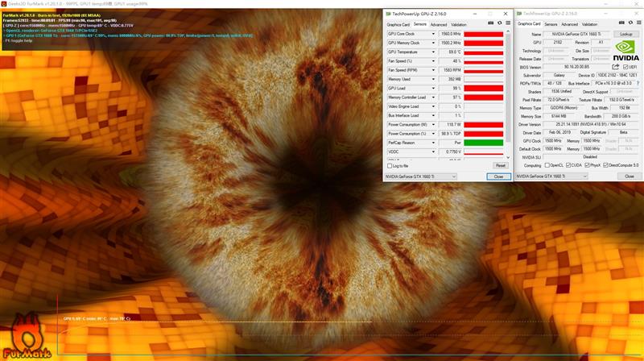Open GPU Load sensor dropdown
Image resolution: width=644 pixels, height=361 pixels.
coord(433,88)
